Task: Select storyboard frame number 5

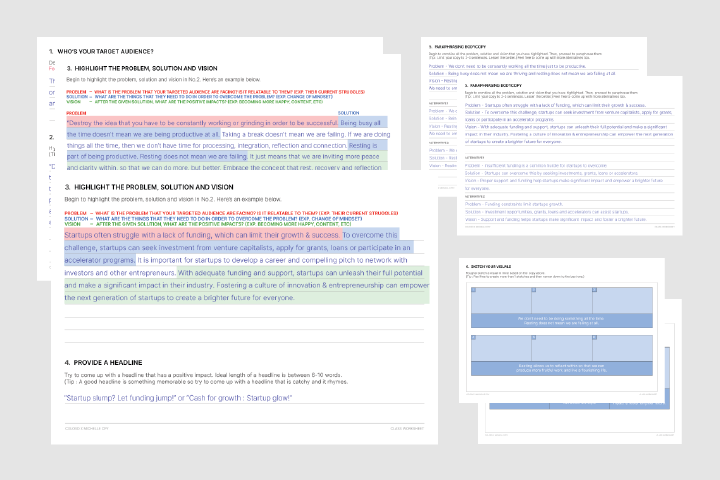Action: coord(562,348)
